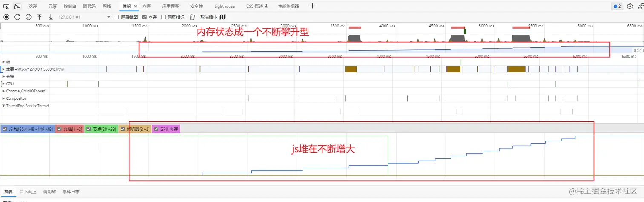
Task: Collapse the ThreadPoolServiceThread track
Action: coord(3,106)
